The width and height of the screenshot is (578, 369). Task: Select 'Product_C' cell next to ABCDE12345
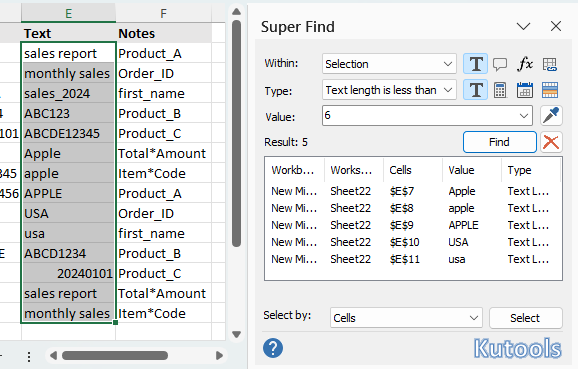164,133
